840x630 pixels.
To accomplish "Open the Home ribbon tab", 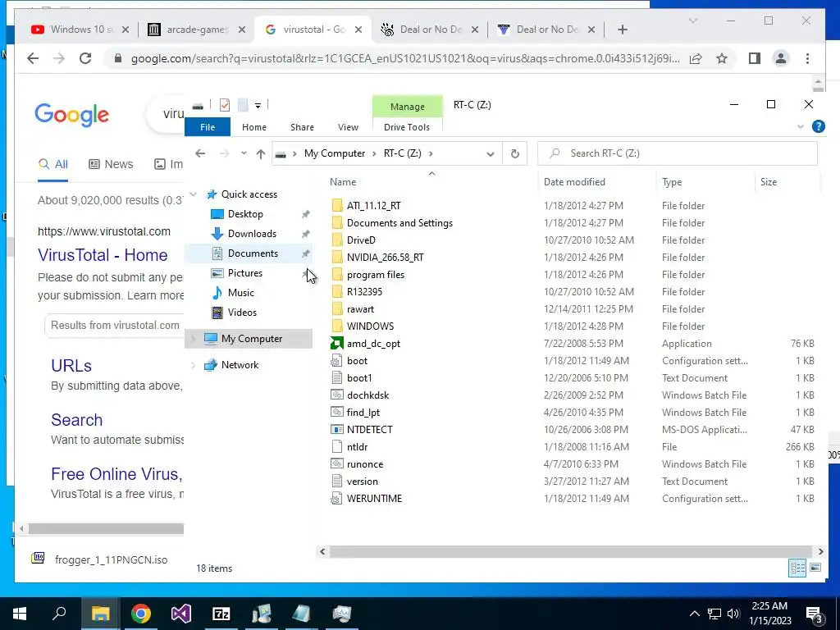I will [x=254, y=127].
